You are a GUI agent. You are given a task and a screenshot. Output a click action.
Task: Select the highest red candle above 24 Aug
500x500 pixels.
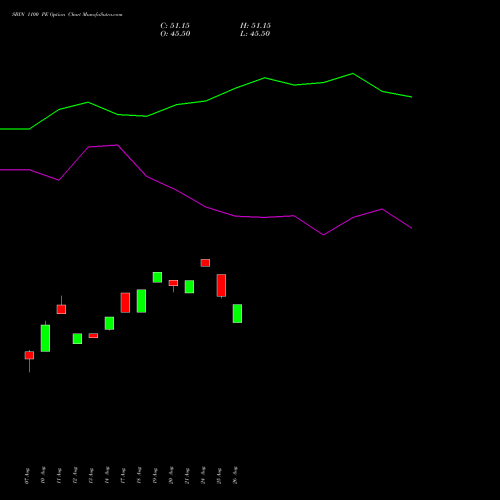[x=205, y=263]
